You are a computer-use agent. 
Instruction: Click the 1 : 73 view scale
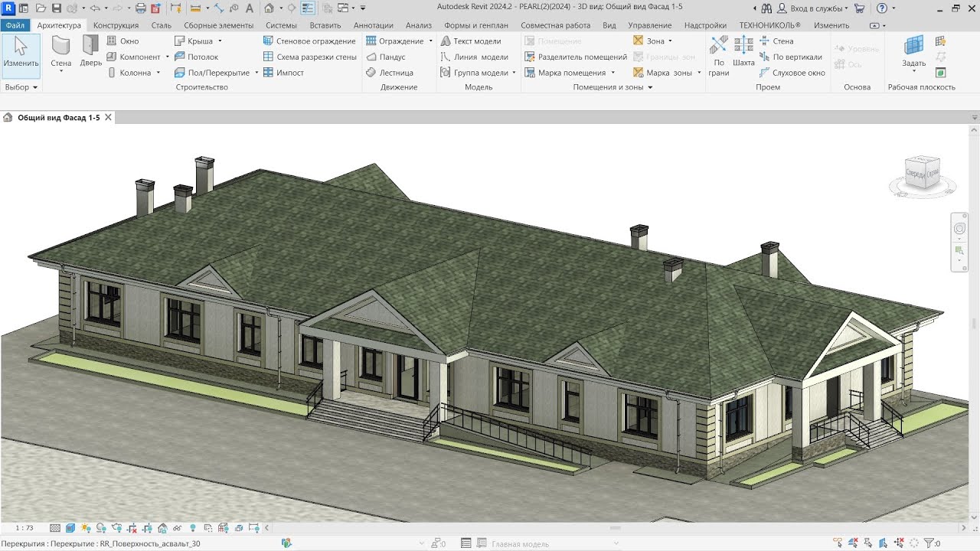(x=24, y=528)
